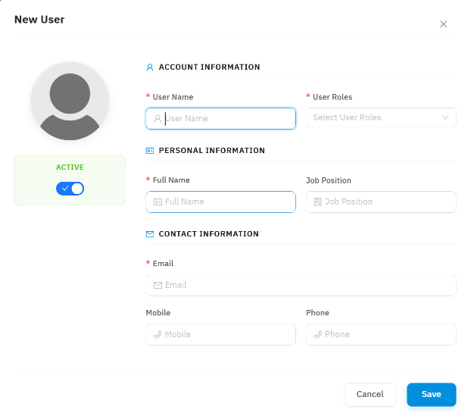Click the phone icon in Phone field

tap(318, 334)
